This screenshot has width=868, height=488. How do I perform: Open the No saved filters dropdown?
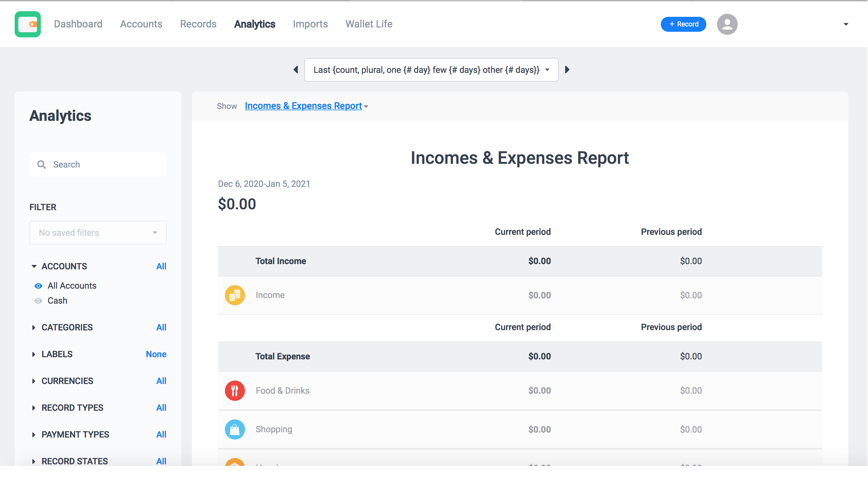98,232
